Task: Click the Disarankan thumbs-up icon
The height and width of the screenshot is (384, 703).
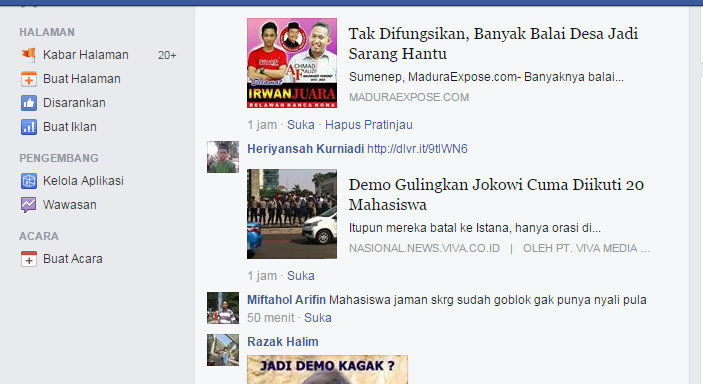Action: [29, 103]
